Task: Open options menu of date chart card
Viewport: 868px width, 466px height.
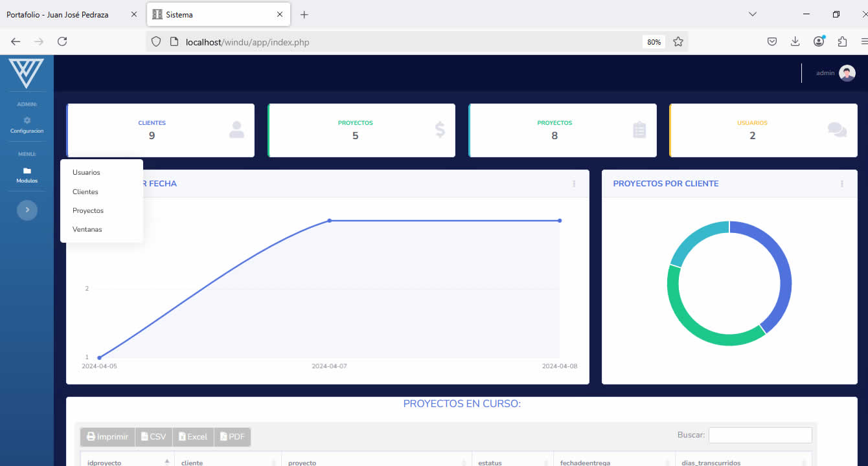Action: (x=574, y=184)
